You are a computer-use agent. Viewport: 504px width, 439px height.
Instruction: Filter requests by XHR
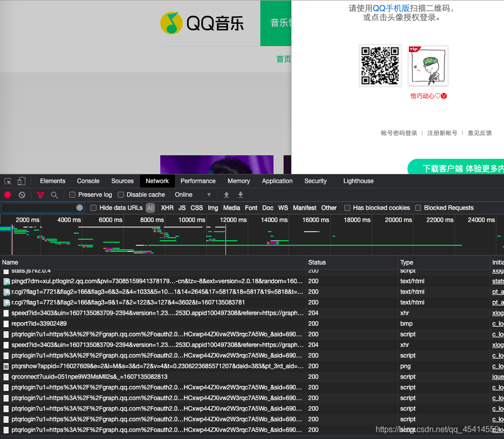[x=167, y=208]
